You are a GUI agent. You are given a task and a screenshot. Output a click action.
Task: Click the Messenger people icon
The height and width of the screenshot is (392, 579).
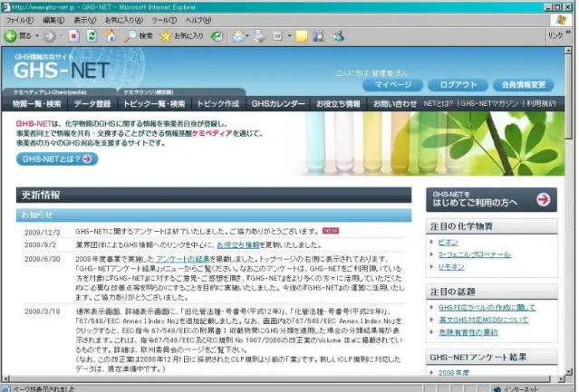[x=338, y=36]
